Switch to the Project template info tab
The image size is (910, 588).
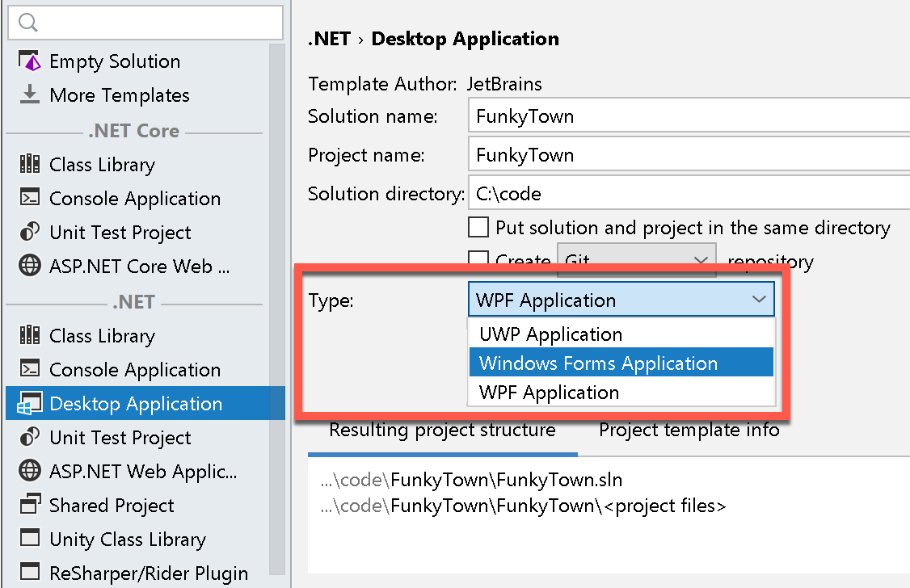pos(689,430)
